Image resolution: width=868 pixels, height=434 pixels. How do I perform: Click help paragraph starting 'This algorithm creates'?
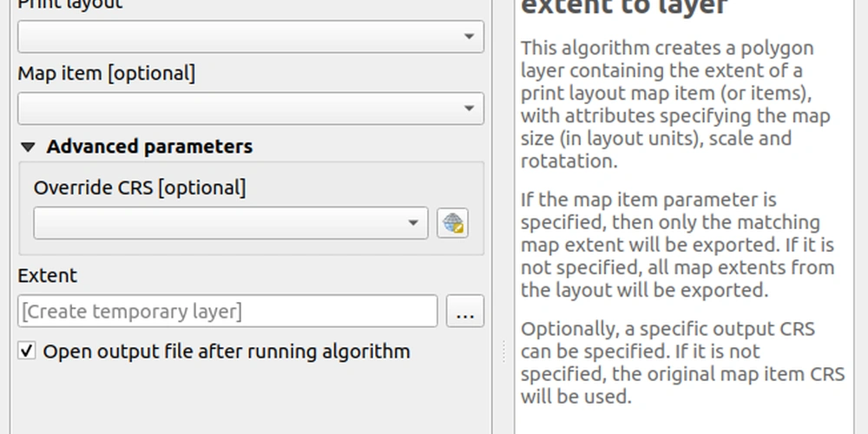tap(677, 104)
